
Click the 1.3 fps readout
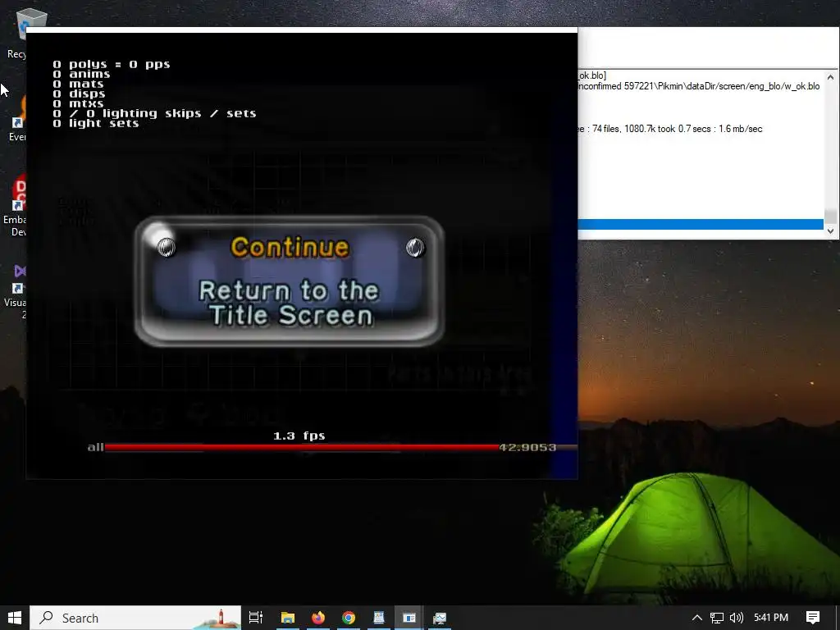(x=299, y=436)
